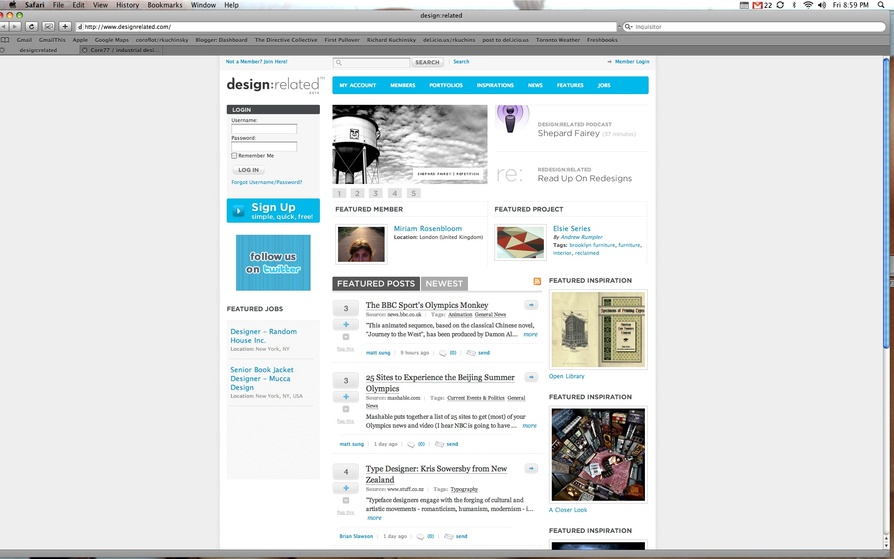Click arrow icon beside BBC Olympics Monkey title
The height and width of the screenshot is (559, 894).
(531, 305)
